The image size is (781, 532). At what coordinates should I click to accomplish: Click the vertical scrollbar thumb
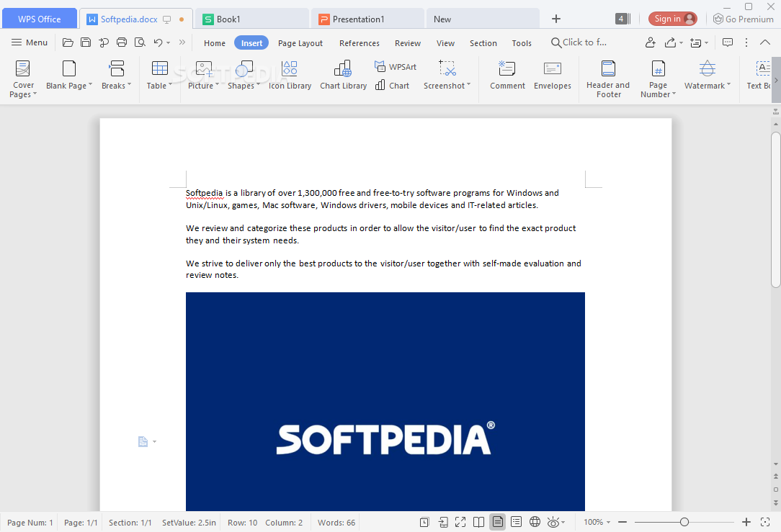tap(775, 209)
